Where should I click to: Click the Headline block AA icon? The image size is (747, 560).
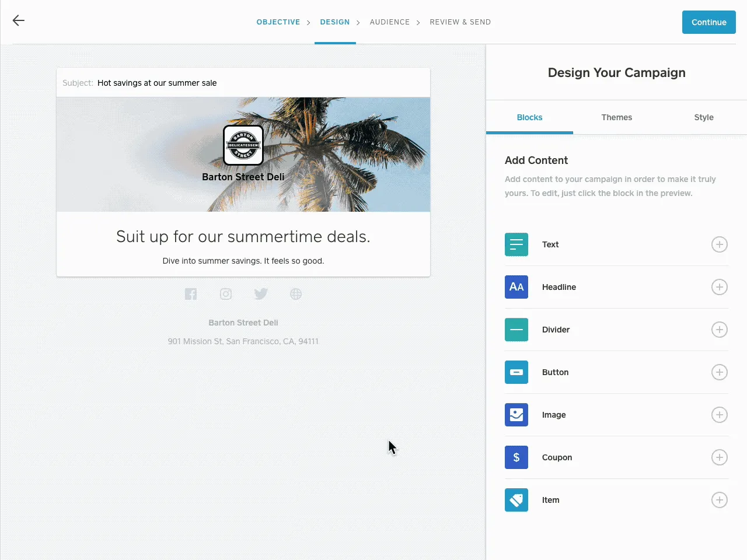pyautogui.click(x=516, y=287)
